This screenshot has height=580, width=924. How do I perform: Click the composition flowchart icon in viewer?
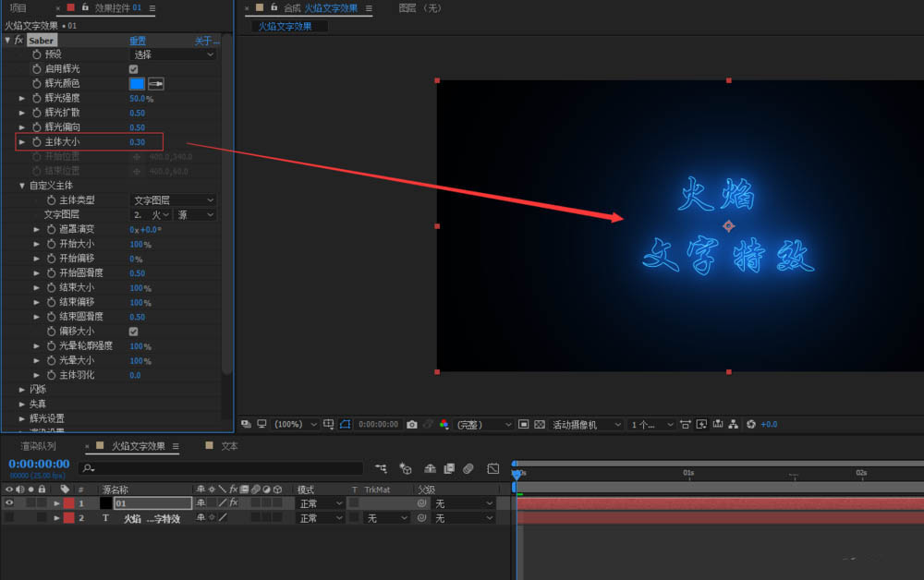click(x=733, y=425)
